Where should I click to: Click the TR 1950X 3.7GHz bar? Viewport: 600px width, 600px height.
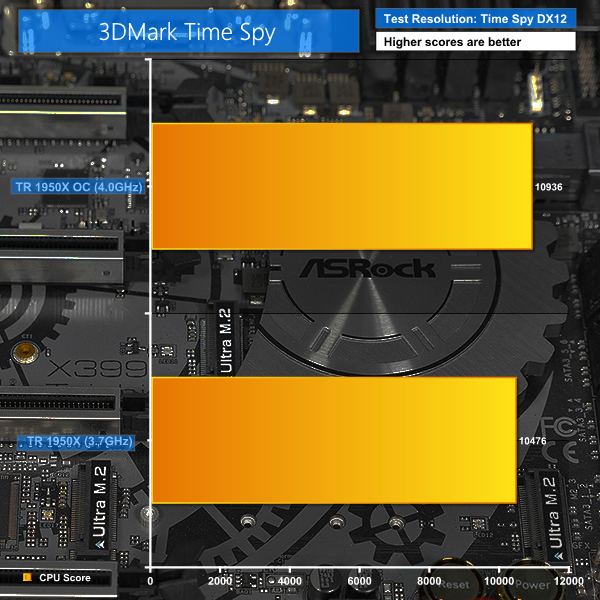click(334, 440)
